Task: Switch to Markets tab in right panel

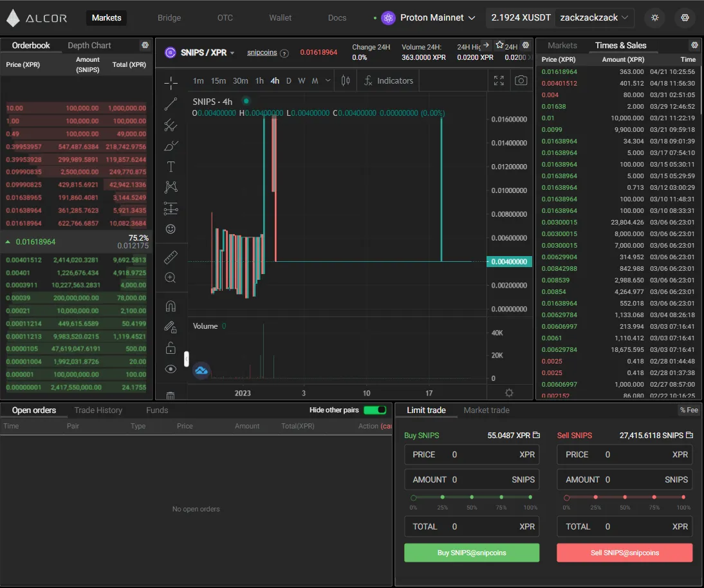Action: tap(562, 45)
